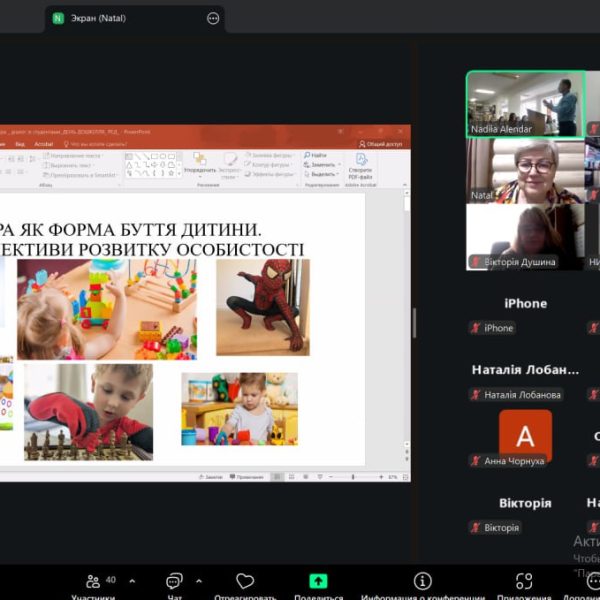Select Вікторія Душина video thumbnail
Screen dimensions: 600x600
[x=525, y=236]
